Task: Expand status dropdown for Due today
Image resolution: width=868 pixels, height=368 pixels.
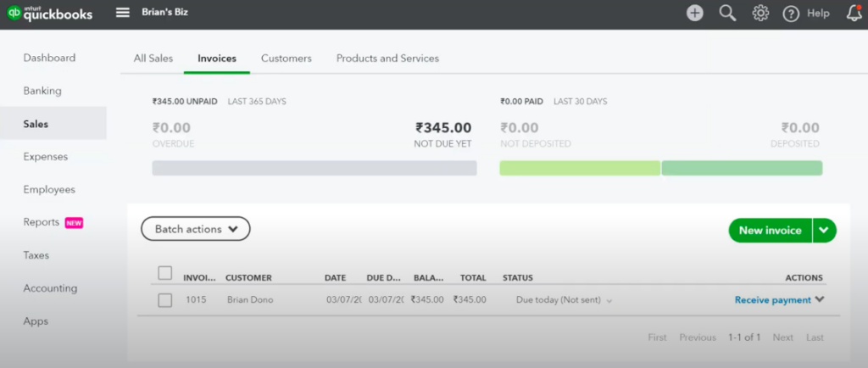Action: click(x=609, y=300)
